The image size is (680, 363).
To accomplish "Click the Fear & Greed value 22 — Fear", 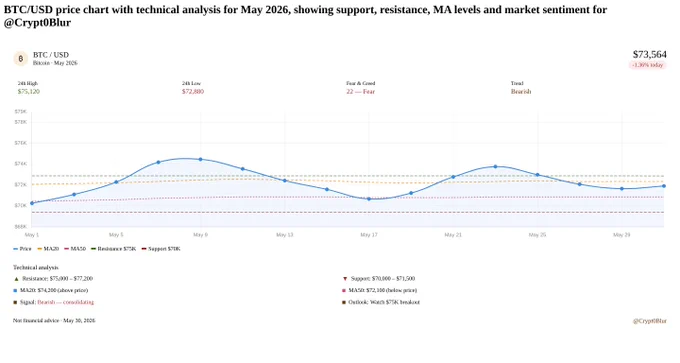I will [x=360, y=92].
